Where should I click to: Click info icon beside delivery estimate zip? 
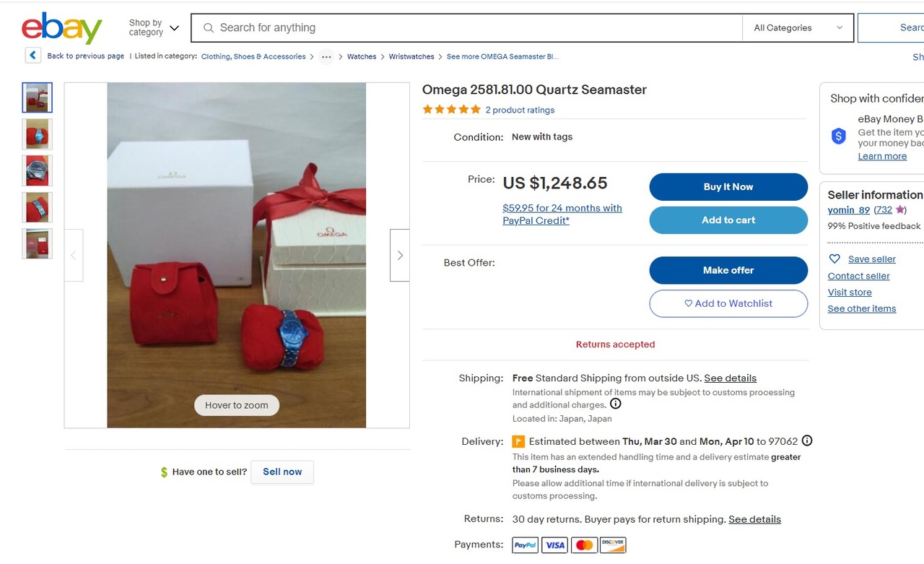[807, 441]
